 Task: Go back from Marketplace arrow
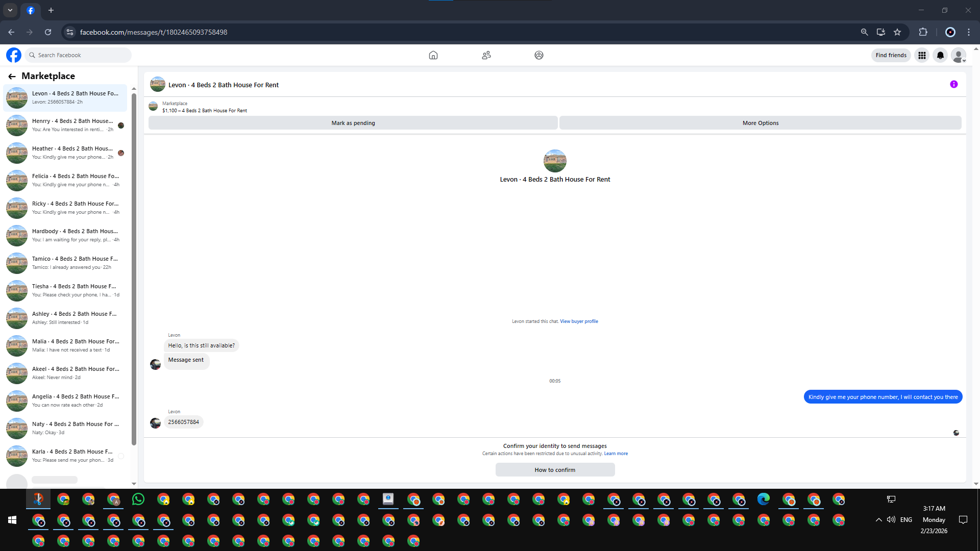[x=12, y=77]
